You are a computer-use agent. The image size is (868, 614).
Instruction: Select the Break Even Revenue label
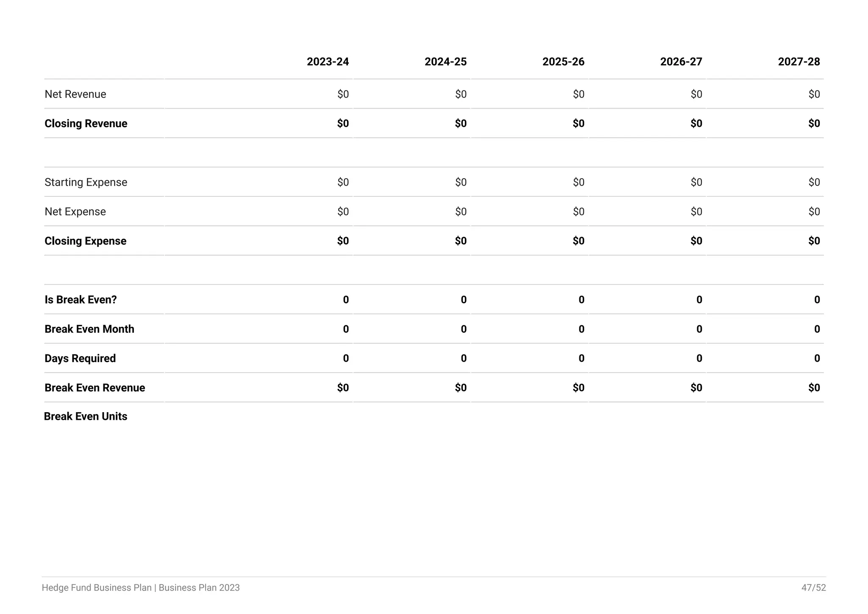click(x=95, y=388)
